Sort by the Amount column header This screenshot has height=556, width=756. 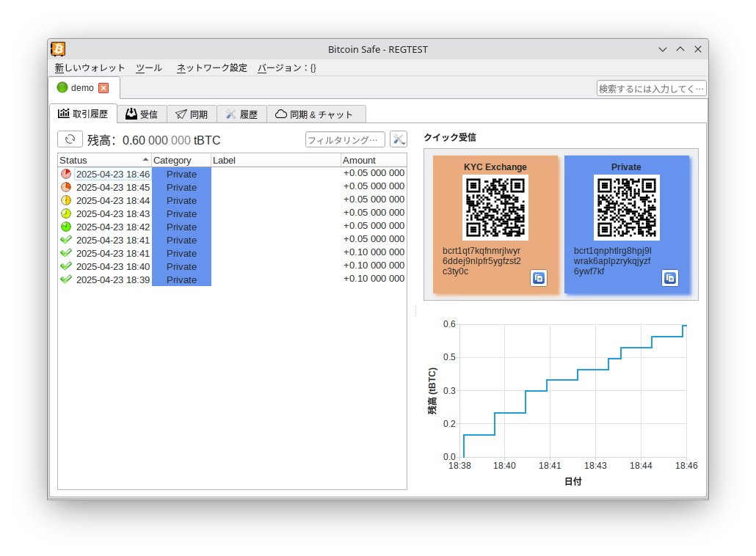(x=374, y=160)
